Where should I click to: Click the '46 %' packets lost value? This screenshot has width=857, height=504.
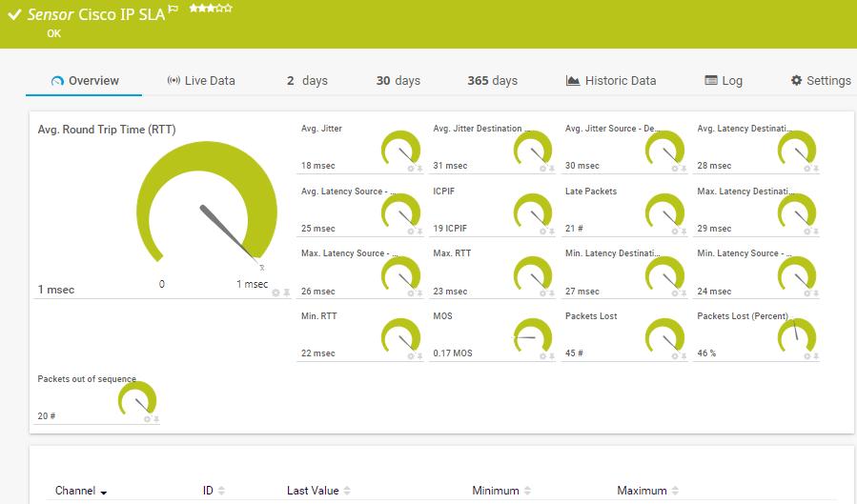click(x=706, y=353)
